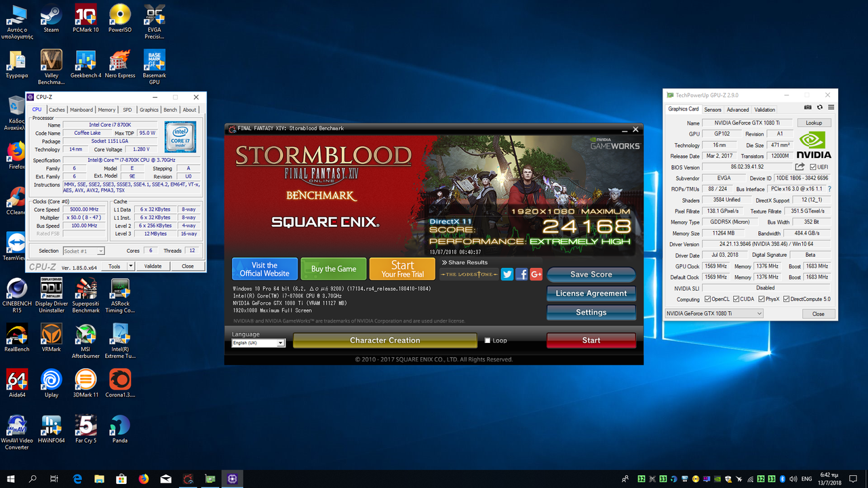The image size is (868, 488).
Task: Switch to CPU-Z Caches tab
Action: click(x=57, y=109)
